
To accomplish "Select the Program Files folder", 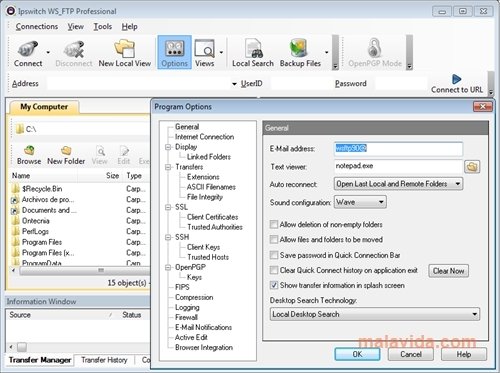I will coord(42,242).
